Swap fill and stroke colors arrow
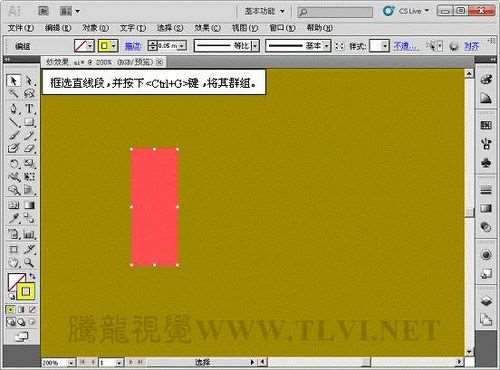 point(32,276)
